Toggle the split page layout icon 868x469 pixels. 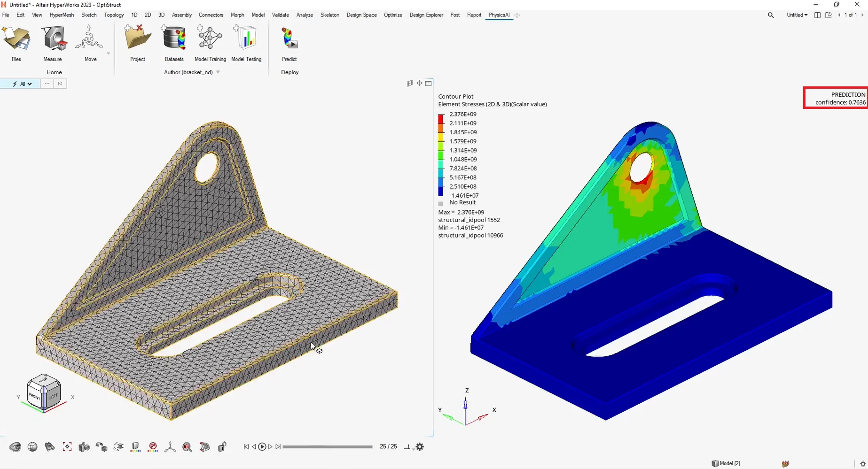coord(817,15)
